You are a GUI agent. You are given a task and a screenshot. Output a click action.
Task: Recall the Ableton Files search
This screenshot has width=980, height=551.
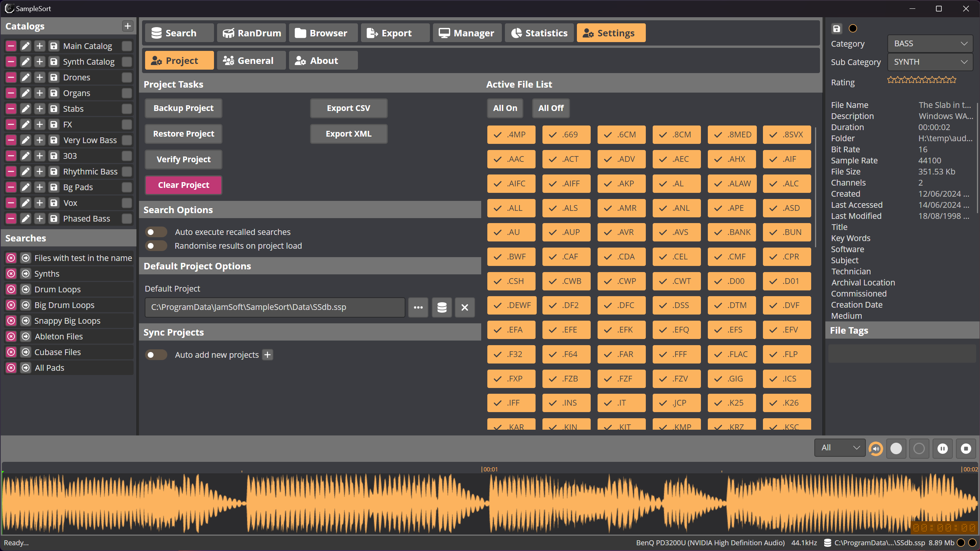(x=26, y=336)
